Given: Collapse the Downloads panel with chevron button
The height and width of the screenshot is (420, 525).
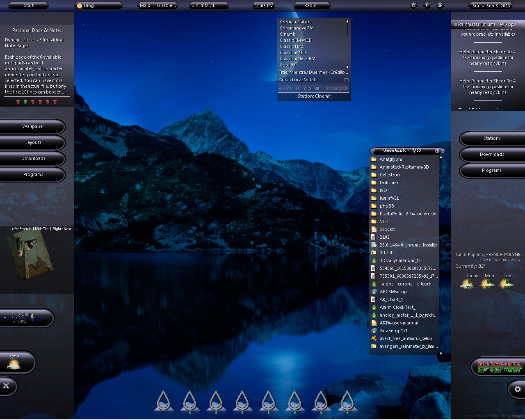Looking at the screenshot, I should 372,151.
